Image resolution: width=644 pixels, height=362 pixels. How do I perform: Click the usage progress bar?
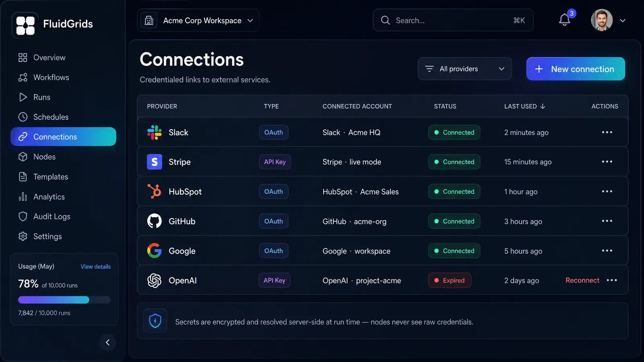(x=64, y=300)
